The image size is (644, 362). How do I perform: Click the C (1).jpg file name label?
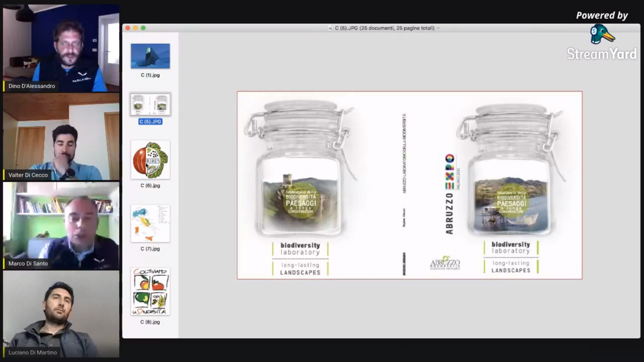[x=150, y=75]
